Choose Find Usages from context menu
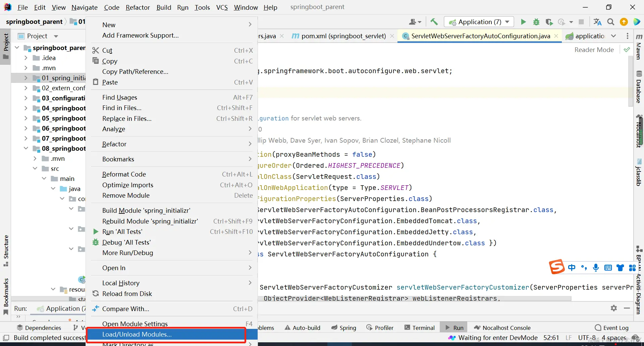Screen dimensions: 644x346 coord(172,97)
